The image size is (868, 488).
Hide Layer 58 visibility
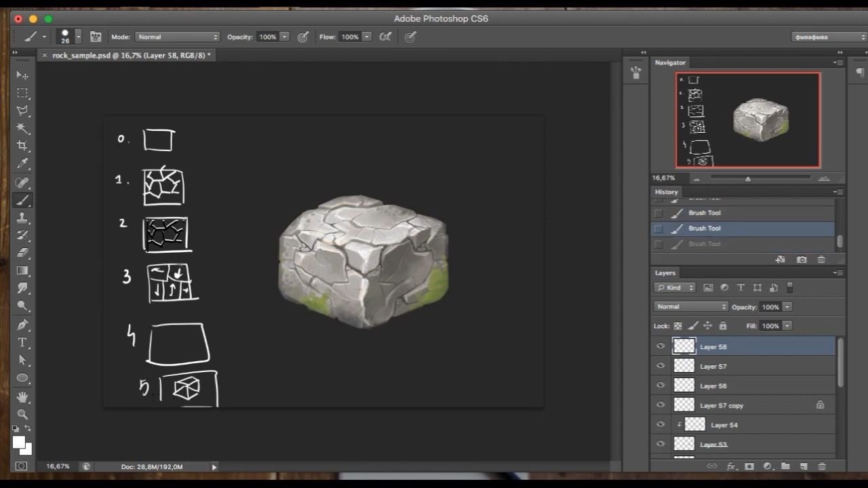click(x=660, y=346)
